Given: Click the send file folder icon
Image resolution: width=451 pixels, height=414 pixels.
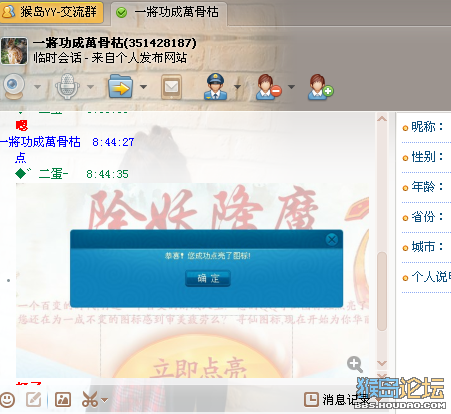Looking at the screenshot, I should (120, 86).
